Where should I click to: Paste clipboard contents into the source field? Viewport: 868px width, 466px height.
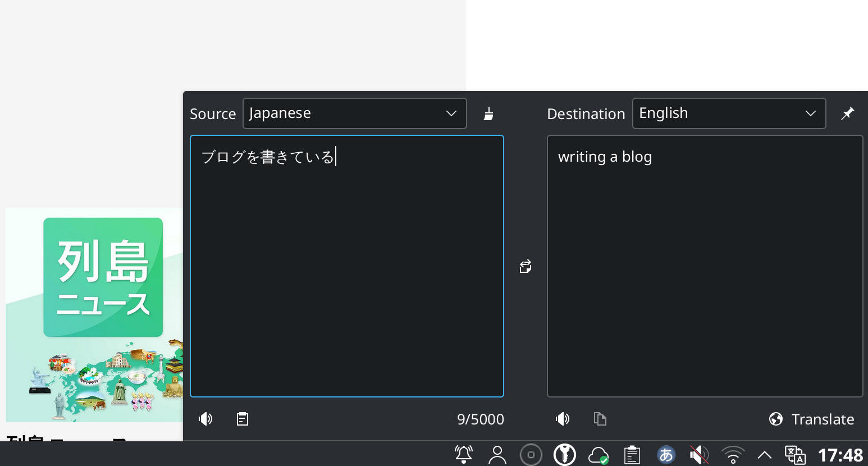coord(243,419)
